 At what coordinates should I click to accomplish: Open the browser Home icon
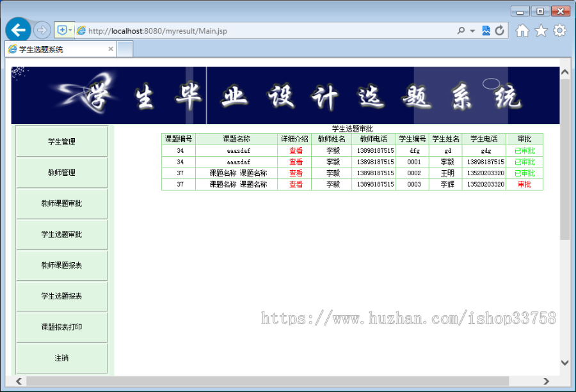coord(522,31)
